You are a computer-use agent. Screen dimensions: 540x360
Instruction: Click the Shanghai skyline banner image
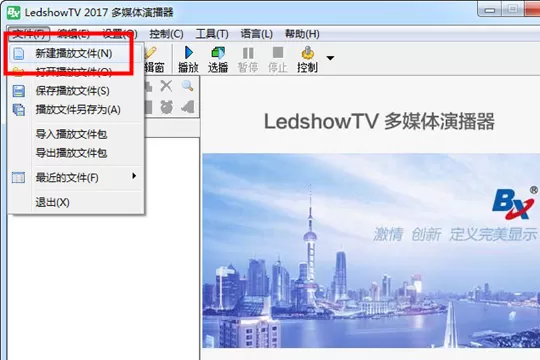click(x=371, y=250)
